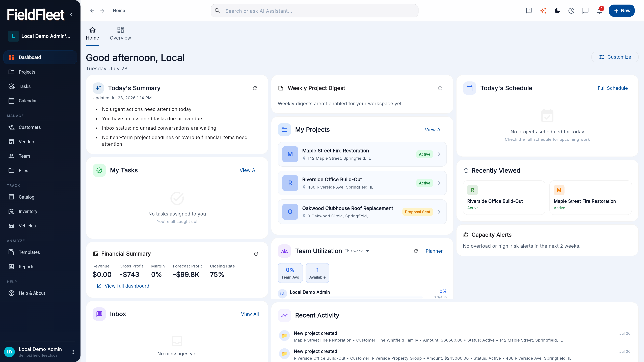
Task: Open the Local Demo Admin workspace switcher
Action: (40, 36)
